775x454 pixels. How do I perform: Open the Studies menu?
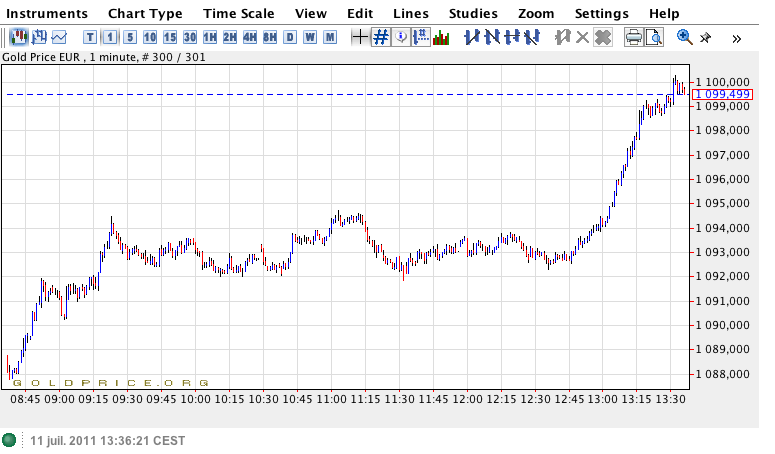[473, 14]
